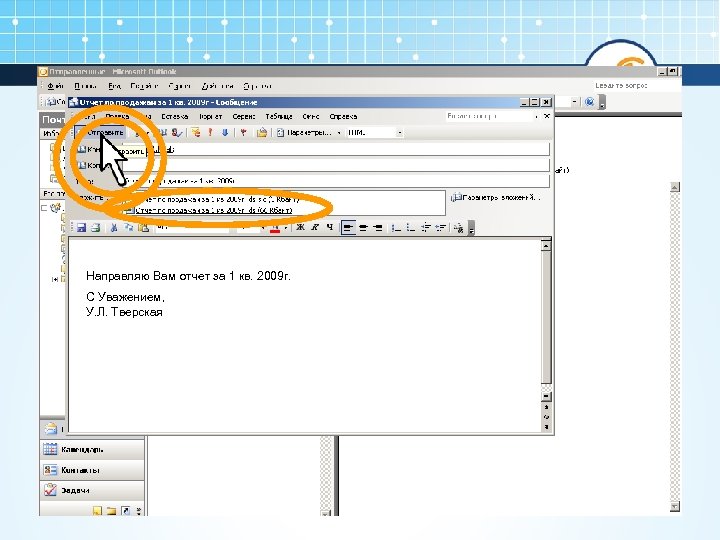
Task: Click the numbered list icon
Action: point(396,227)
